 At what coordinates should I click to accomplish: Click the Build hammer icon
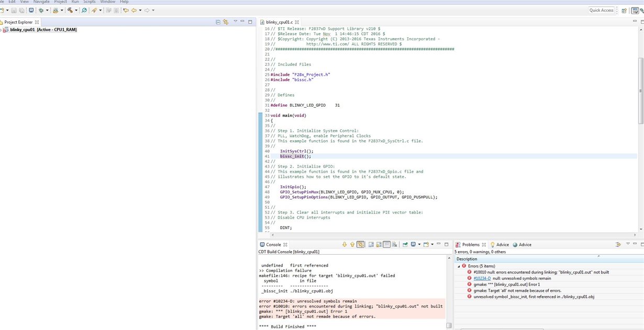point(70,10)
